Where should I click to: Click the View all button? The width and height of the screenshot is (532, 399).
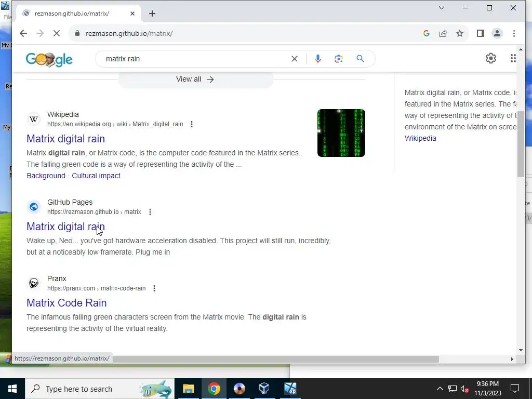[x=195, y=79]
